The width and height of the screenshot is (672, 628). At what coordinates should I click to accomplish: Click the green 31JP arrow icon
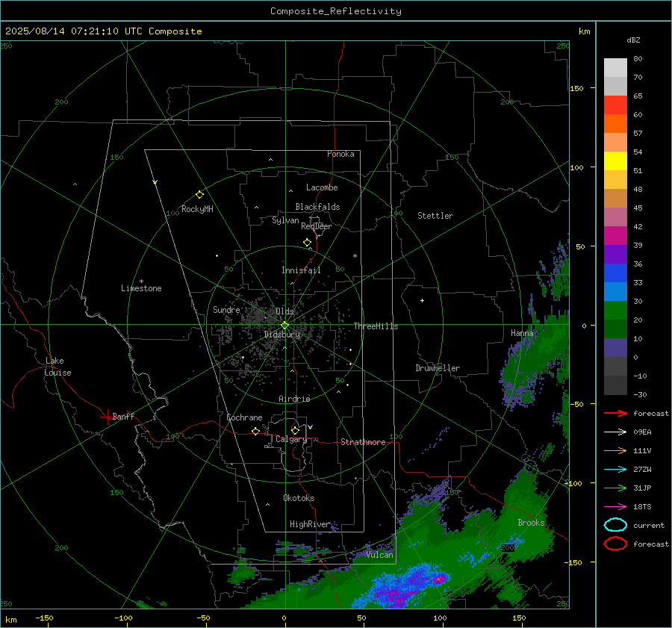(615, 488)
